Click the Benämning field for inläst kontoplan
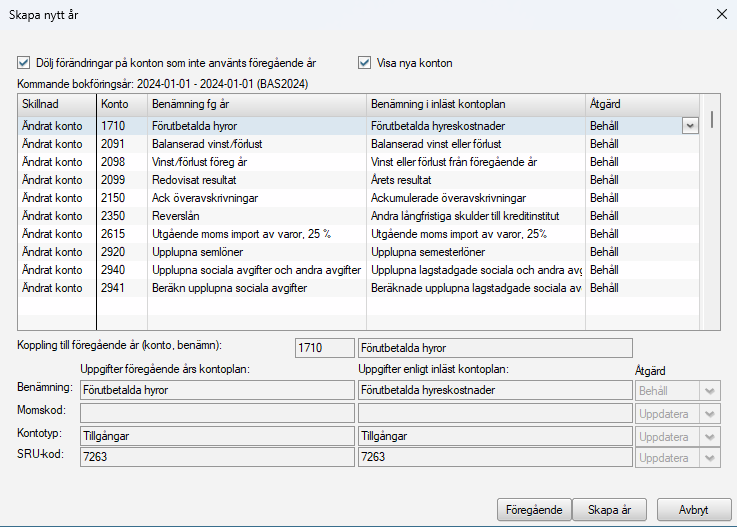The height and width of the screenshot is (527, 737). (x=494, y=391)
